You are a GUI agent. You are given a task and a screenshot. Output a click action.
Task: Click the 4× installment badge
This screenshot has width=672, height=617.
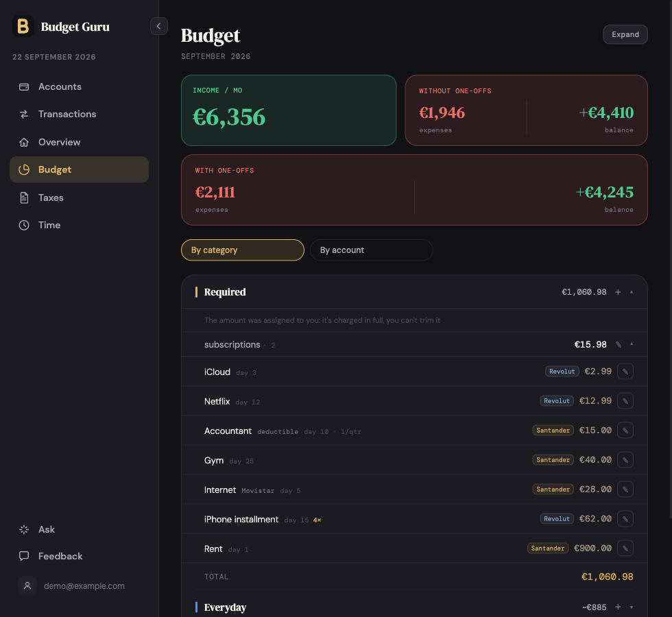click(x=317, y=520)
